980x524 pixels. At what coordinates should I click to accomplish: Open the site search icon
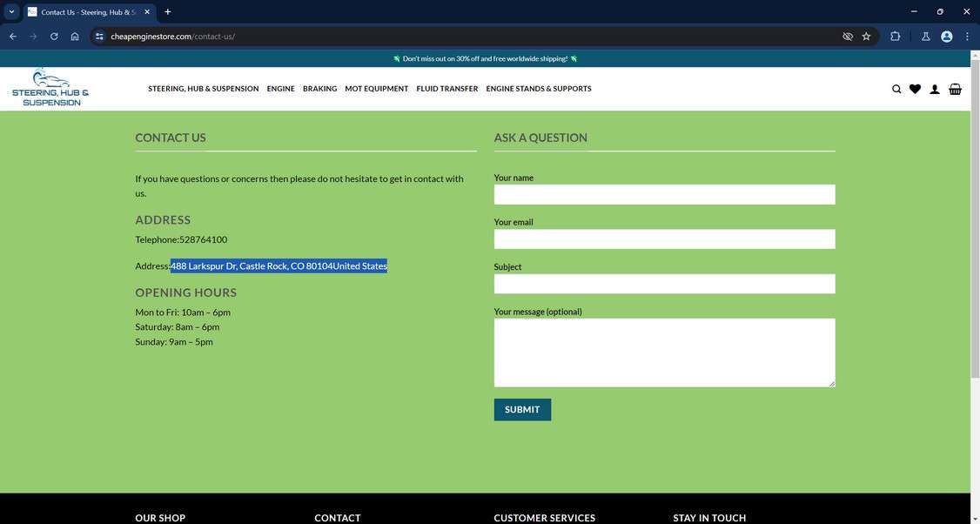point(896,88)
